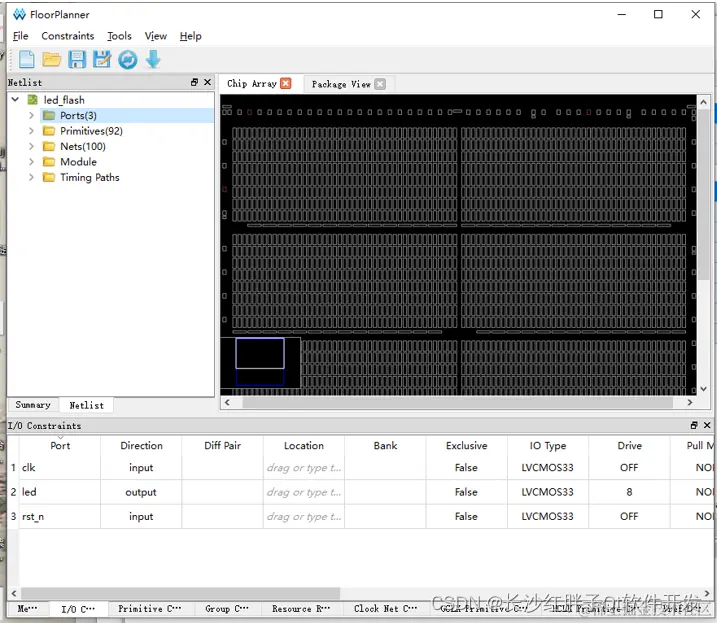This screenshot has width=717, height=623.
Task: Click the Port column header
Action: click(60, 445)
